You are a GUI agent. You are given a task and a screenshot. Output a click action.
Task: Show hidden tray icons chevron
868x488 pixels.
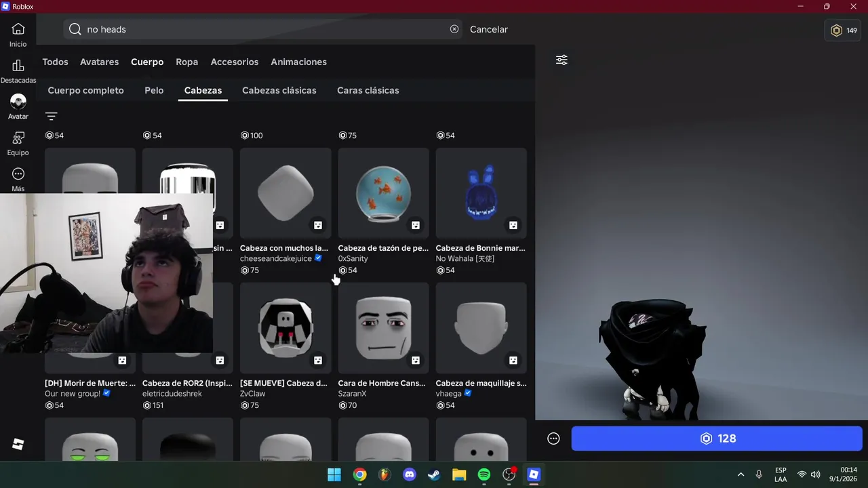coord(741,474)
